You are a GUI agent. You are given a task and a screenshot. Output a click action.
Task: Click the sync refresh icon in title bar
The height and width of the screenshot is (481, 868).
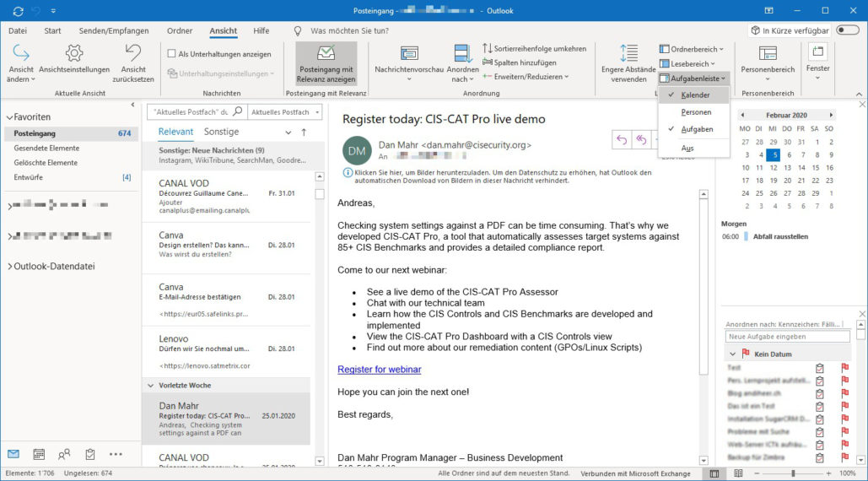click(18, 10)
